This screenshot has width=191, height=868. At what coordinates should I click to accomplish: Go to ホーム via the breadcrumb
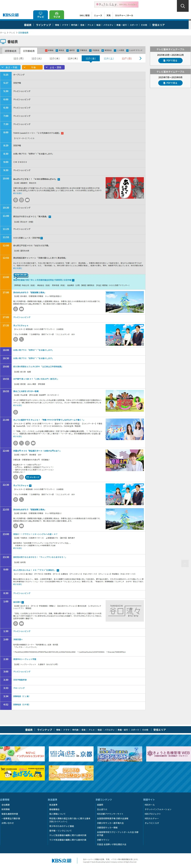(3, 33)
